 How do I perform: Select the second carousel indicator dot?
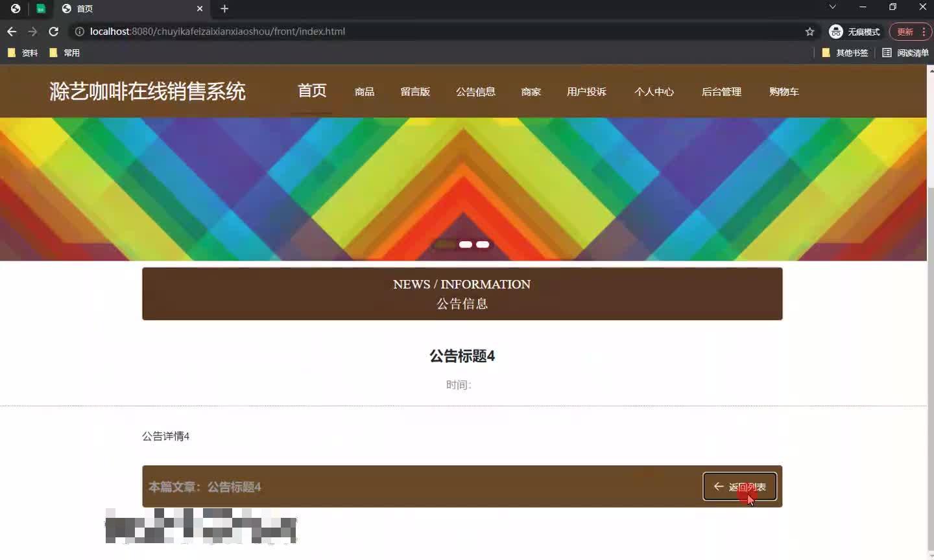pyautogui.click(x=465, y=244)
